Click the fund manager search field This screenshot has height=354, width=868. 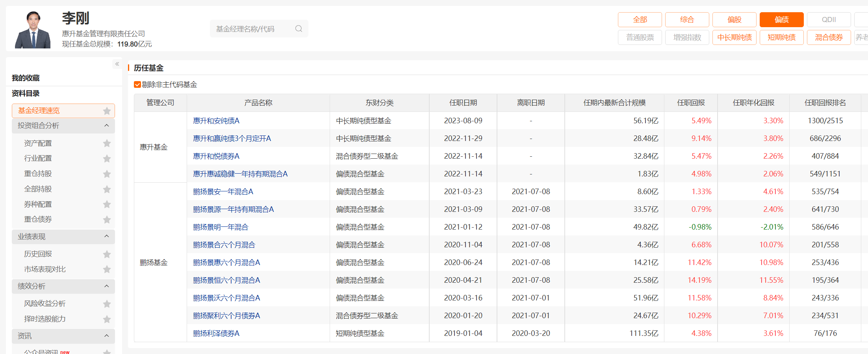point(252,29)
